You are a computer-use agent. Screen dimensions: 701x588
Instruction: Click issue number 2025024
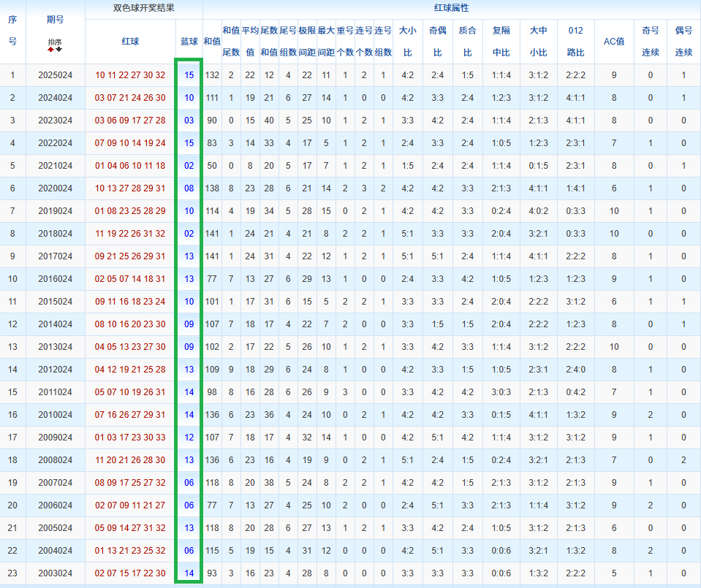point(55,75)
